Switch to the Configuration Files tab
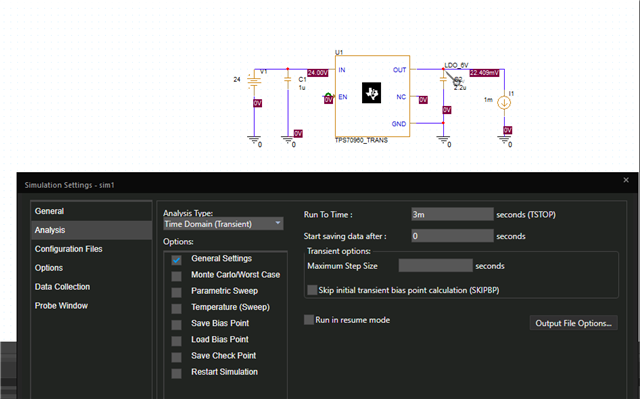640x399 pixels. 69,249
